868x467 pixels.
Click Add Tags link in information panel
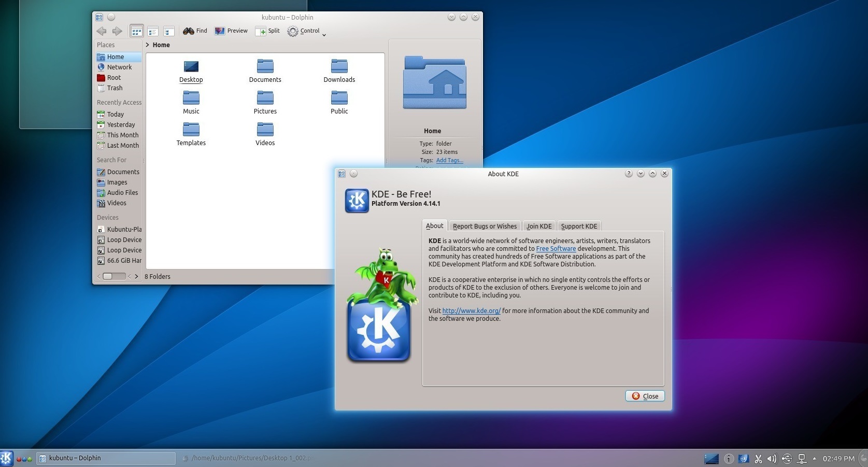click(x=449, y=160)
